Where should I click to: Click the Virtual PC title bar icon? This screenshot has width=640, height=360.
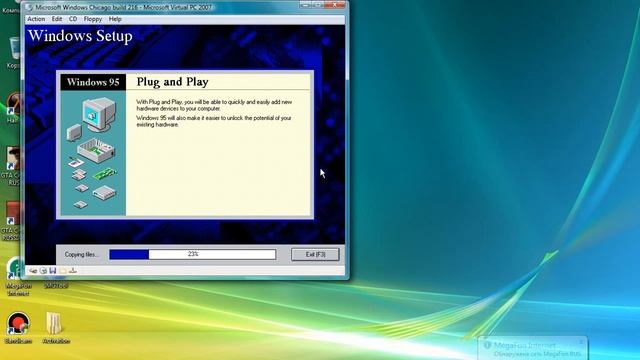(29, 7)
